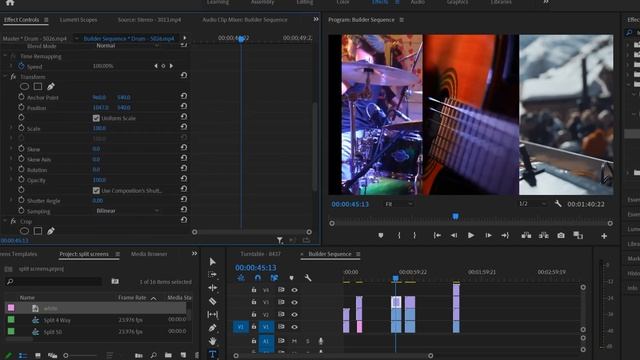
Task: Reset the Crop effect
Action: click(184, 220)
